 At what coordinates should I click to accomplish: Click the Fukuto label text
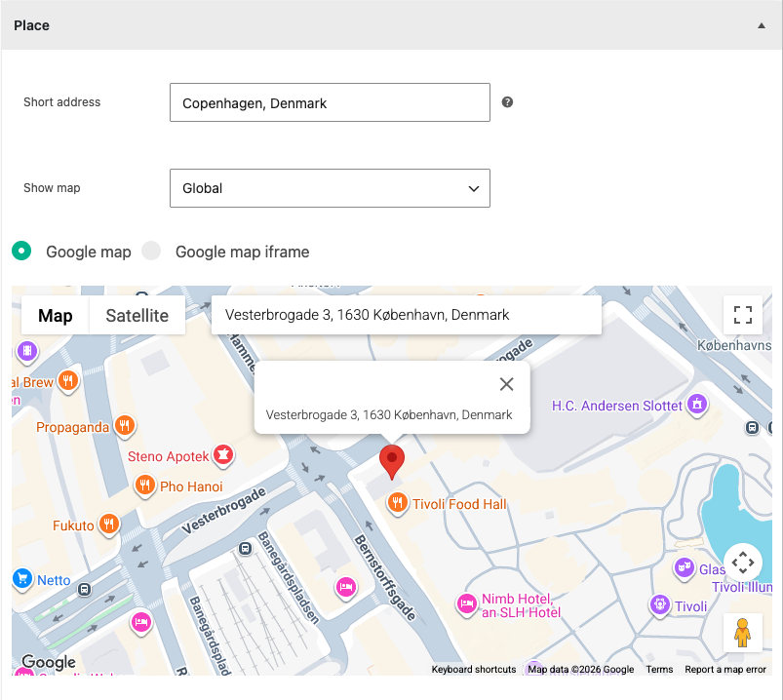click(x=73, y=525)
